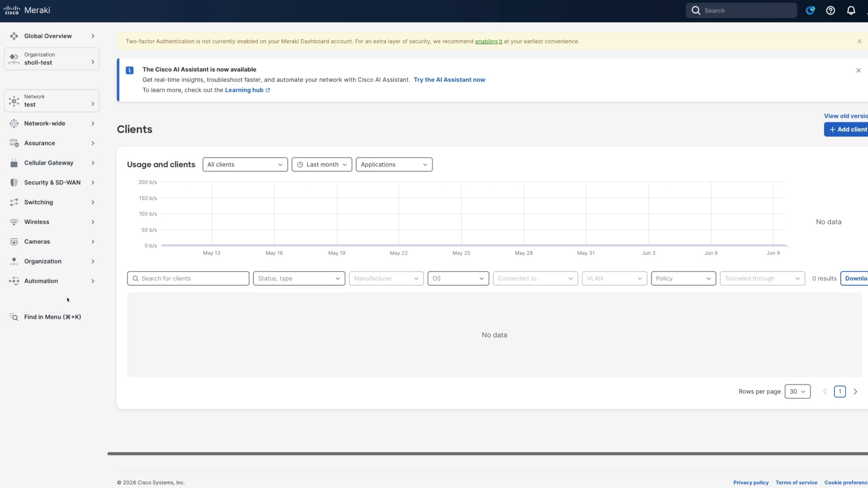Viewport: 868px width, 488px height.
Task: Click the Add client button
Action: [846, 129]
